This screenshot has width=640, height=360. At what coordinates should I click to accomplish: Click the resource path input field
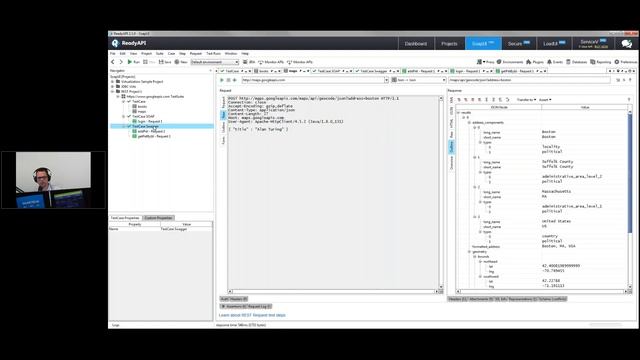tap(529, 80)
